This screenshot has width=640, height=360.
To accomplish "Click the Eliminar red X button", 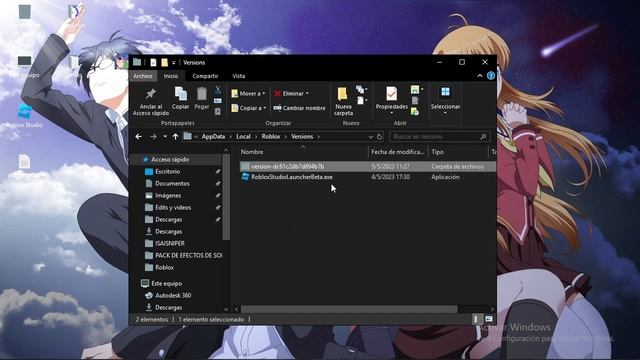I will pos(291,93).
